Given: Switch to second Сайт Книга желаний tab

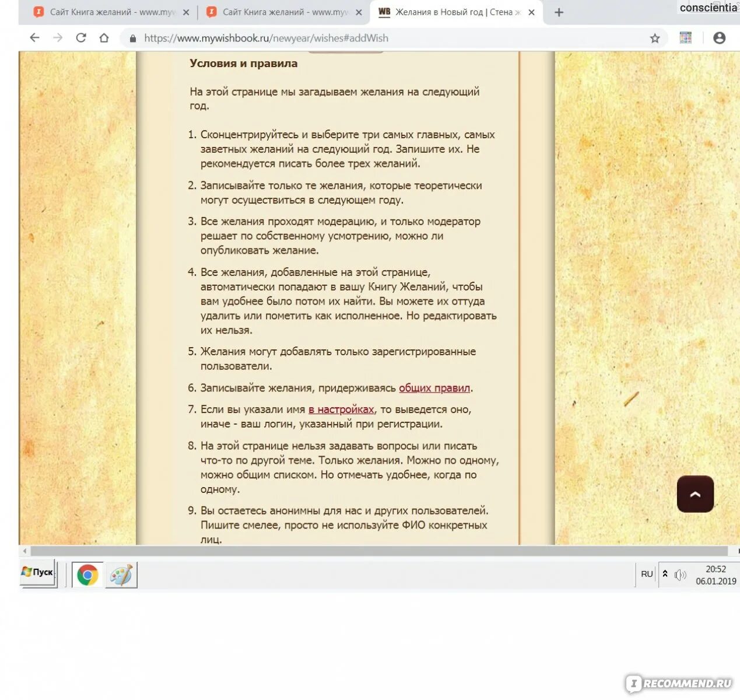Looking at the screenshot, I should [x=283, y=12].
